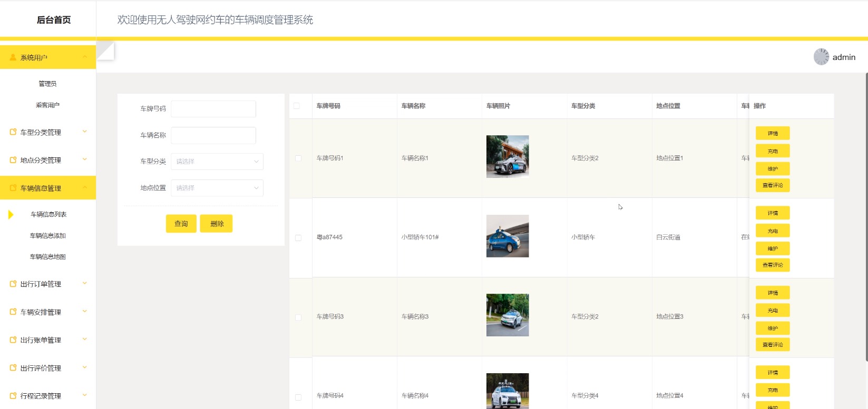Open vehicle photo thumbnail for 车辆名称4
The image size is (868, 409).
pyautogui.click(x=508, y=391)
